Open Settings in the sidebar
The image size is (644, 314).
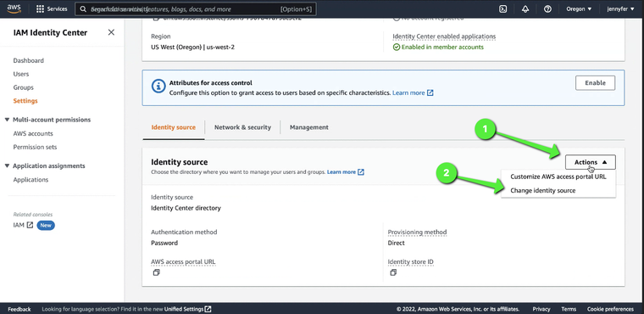pyautogui.click(x=25, y=101)
